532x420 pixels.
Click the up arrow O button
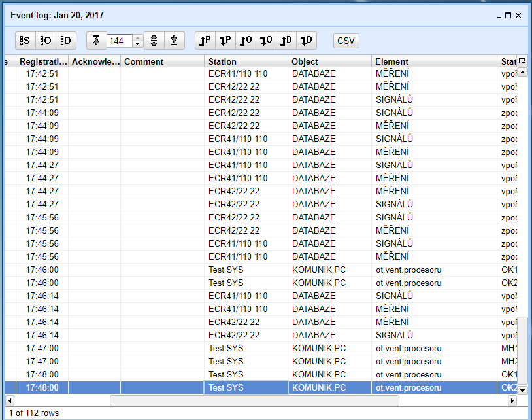246,41
